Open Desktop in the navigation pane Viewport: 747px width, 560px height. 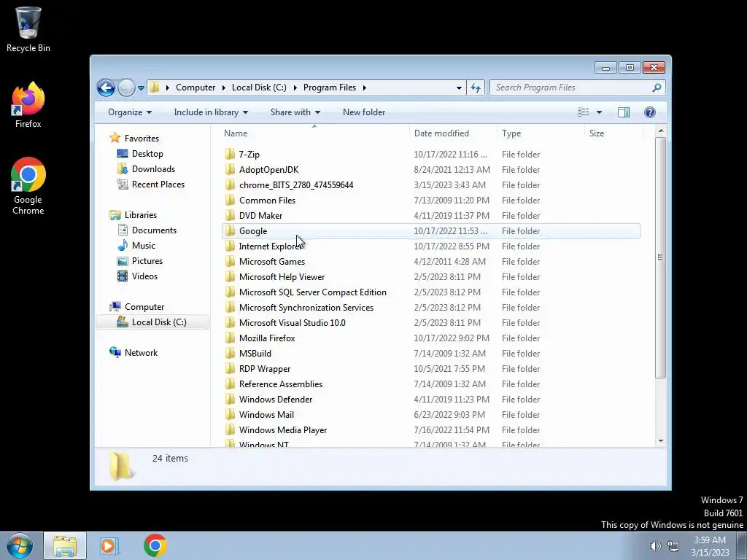pyautogui.click(x=147, y=154)
